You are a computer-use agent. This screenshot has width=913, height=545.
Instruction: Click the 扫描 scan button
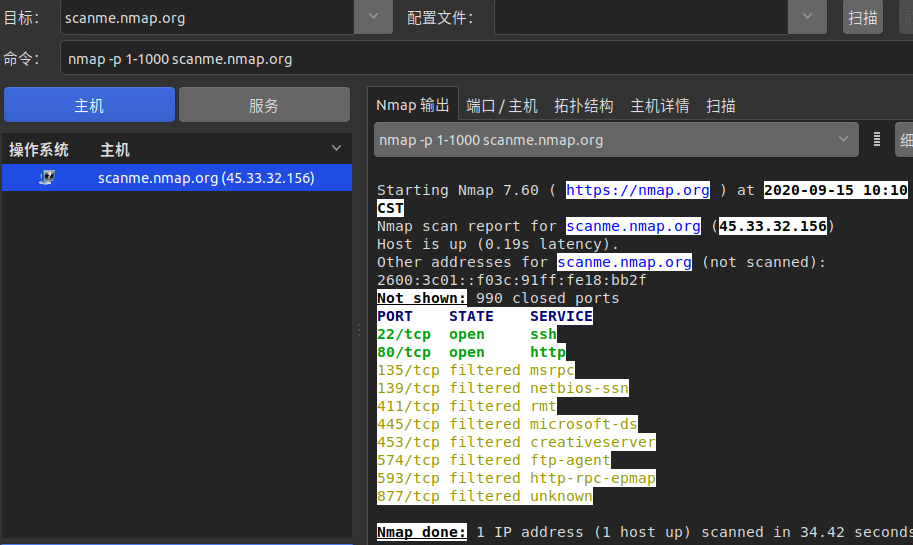coord(862,17)
